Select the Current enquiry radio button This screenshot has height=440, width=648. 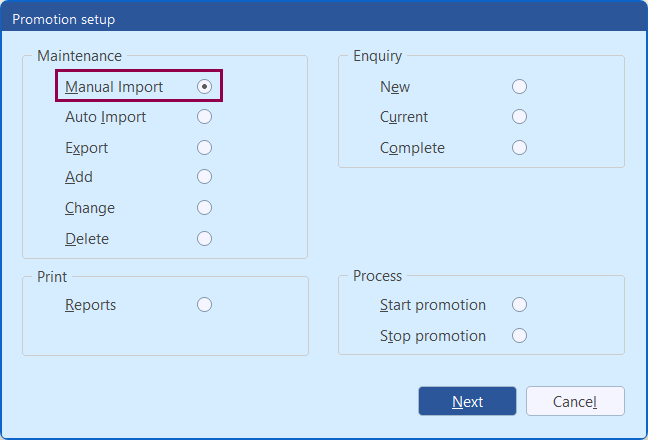tap(519, 117)
